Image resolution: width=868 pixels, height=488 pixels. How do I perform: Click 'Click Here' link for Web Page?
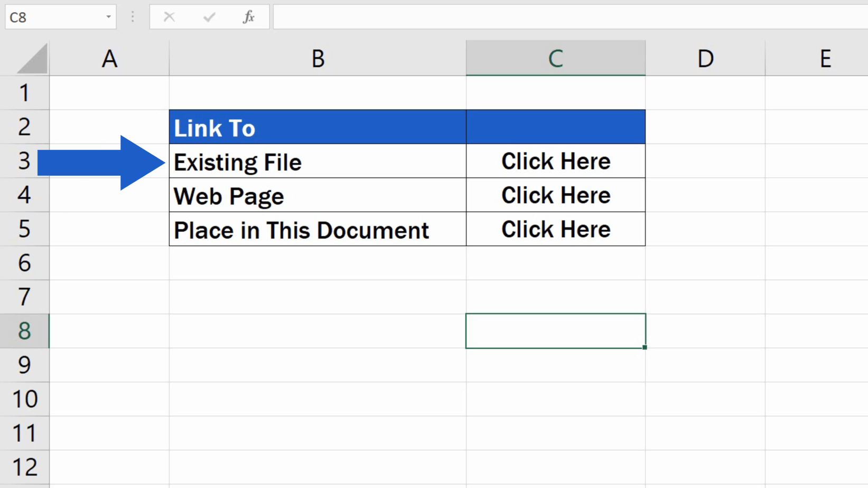tap(555, 195)
